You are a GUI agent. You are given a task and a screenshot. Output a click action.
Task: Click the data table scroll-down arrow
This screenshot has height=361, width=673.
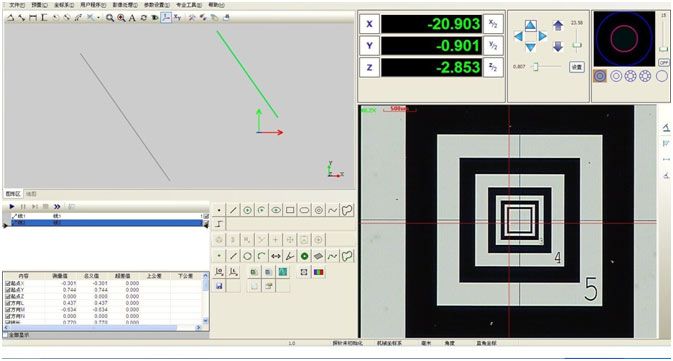click(205, 321)
